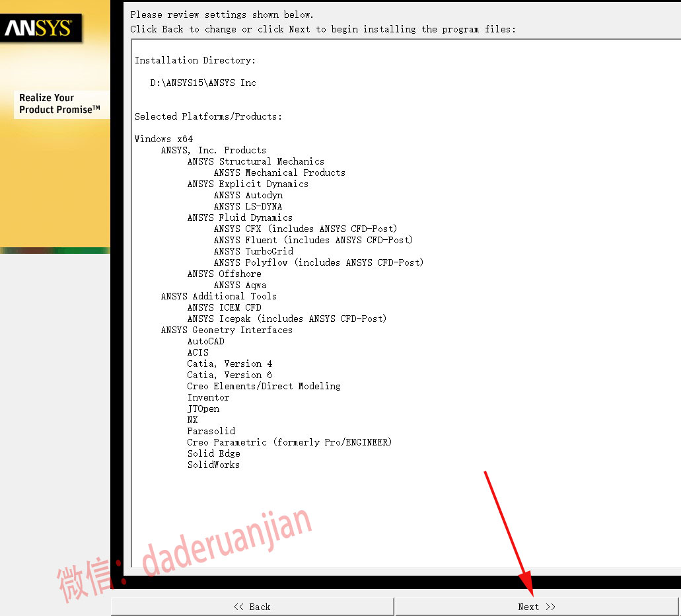
Task: Select the Windows x64 line
Action: click(164, 139)
